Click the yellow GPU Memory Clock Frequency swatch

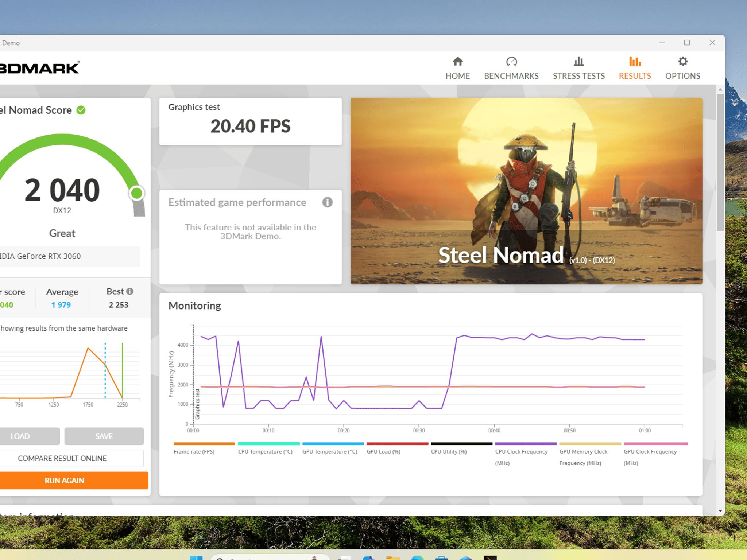click(590, 444)
